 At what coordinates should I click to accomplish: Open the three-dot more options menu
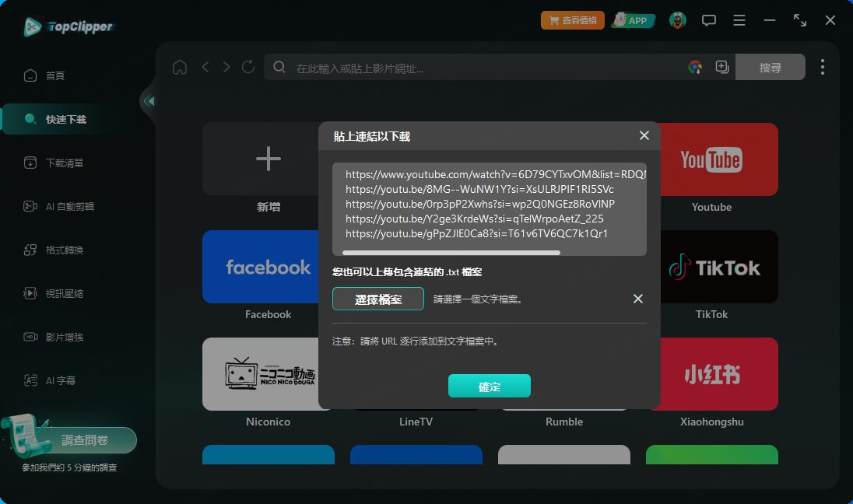tap(822, 67)
